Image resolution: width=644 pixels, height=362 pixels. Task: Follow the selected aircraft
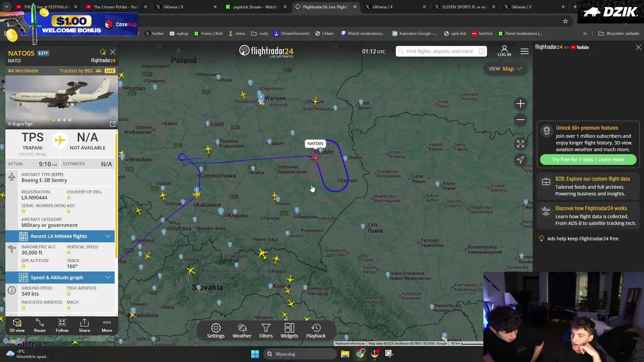(x=62, y=325)
